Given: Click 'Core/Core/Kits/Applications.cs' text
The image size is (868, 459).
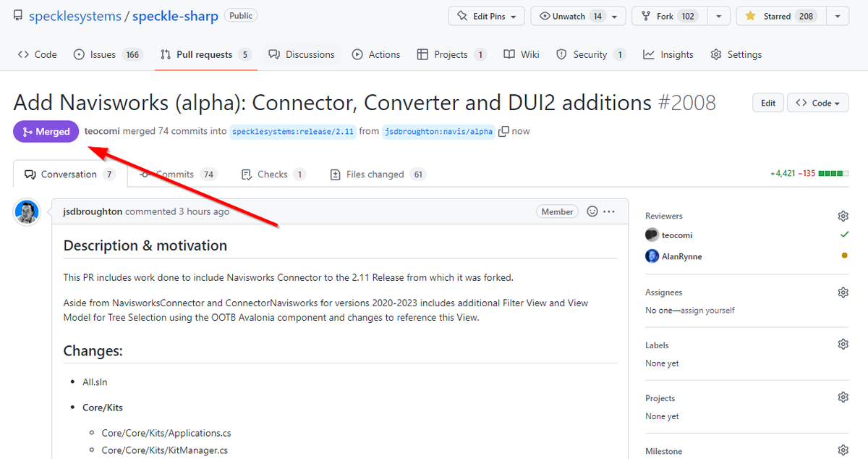Looking at the screenshot, I should coord(166,433).
